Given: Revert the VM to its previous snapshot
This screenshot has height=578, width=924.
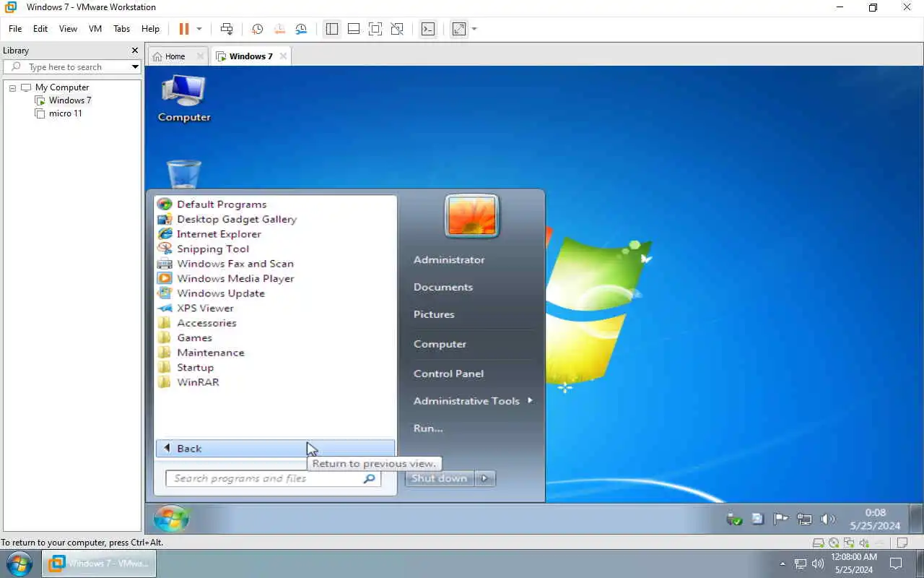Looking at the screenshot, I should [279, 29].
